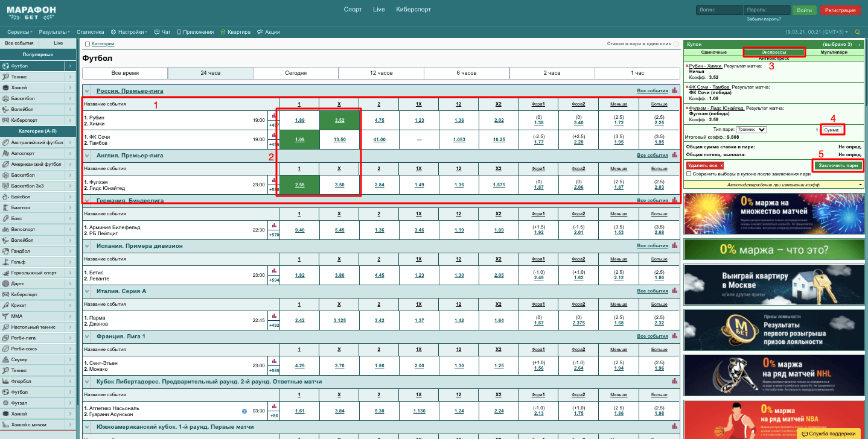Open the Служба поддержки support chat
Viewport: 868px width, 439px height.
click(828, 434)
